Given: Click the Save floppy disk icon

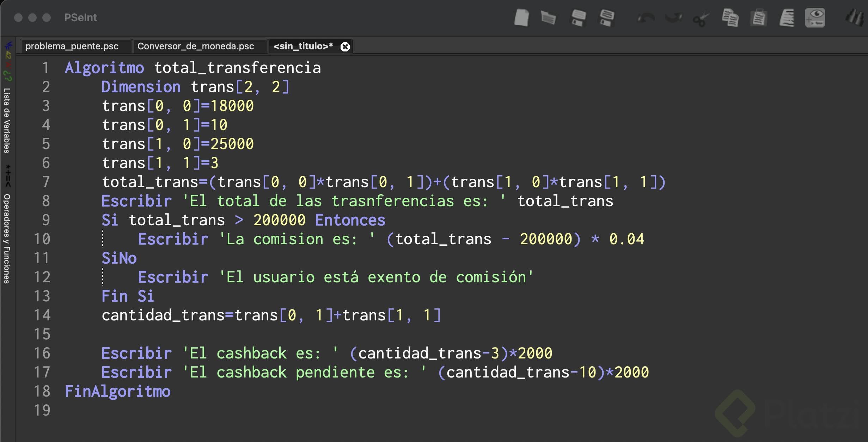Looking at the screenshot, I should tap(578, 18).
